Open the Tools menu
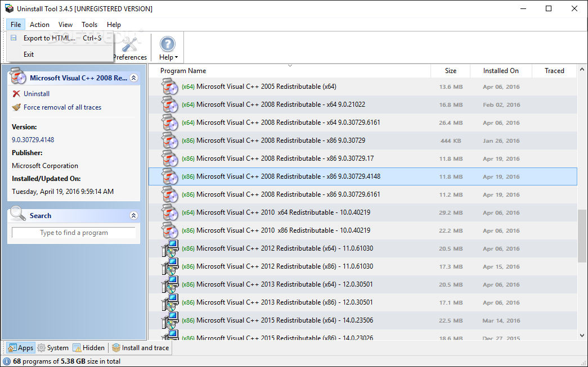Screen dimensions: 588x367 click(x=89, y=24)
